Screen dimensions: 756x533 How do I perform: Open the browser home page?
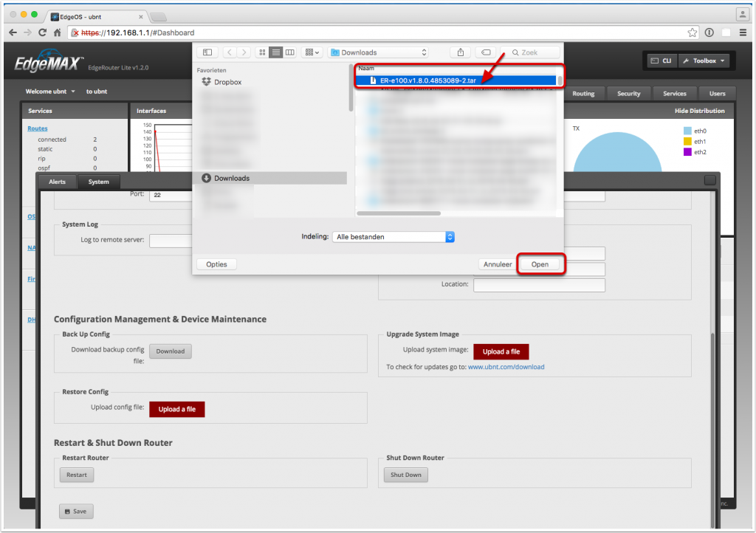tap(58, 32)
